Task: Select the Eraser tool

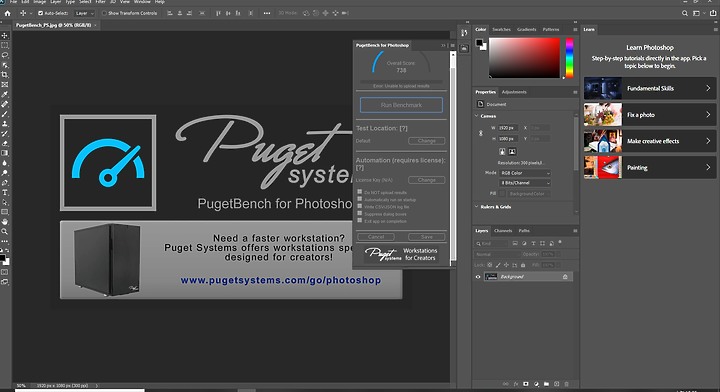Action: tap(5, 143)
